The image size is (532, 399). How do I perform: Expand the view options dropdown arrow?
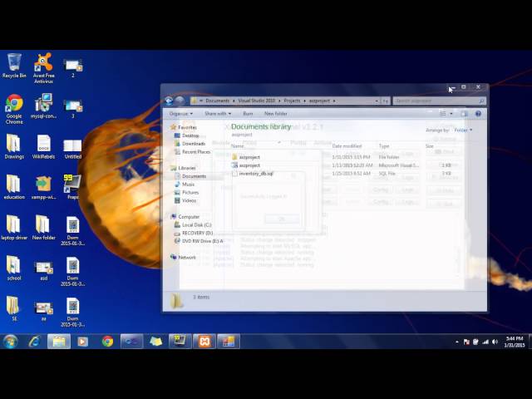click(x=451, y=114)
